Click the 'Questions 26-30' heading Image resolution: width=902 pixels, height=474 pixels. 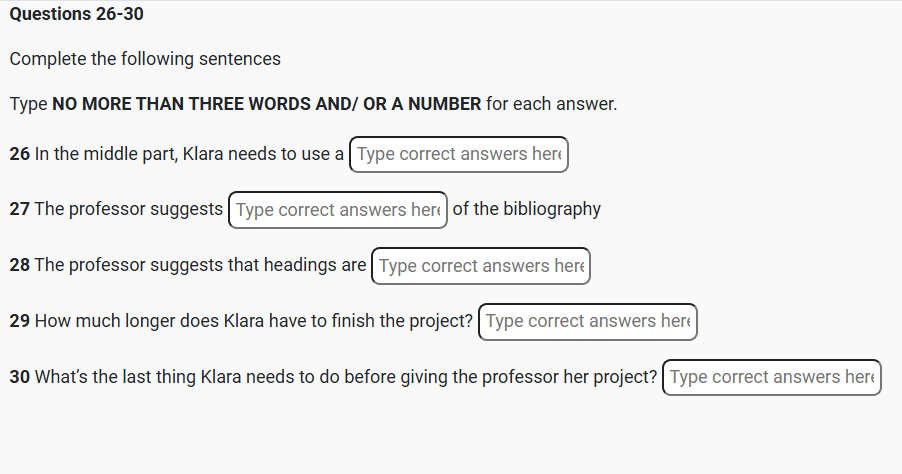[x=69, y=15]
